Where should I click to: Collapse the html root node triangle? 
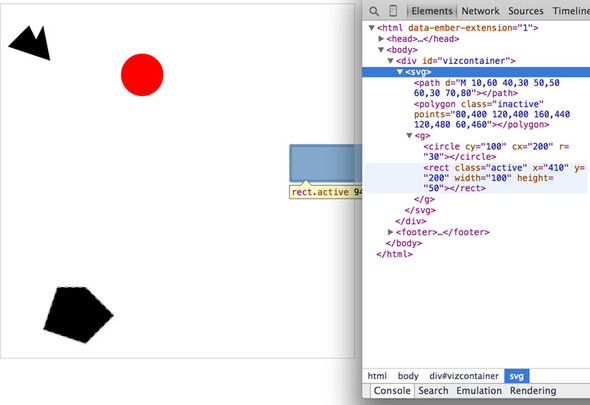(x=372, y=28)
